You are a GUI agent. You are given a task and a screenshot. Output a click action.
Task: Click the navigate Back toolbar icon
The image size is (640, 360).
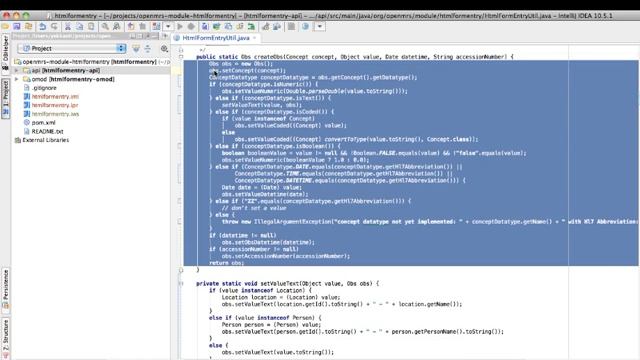(x=131, y=27)
